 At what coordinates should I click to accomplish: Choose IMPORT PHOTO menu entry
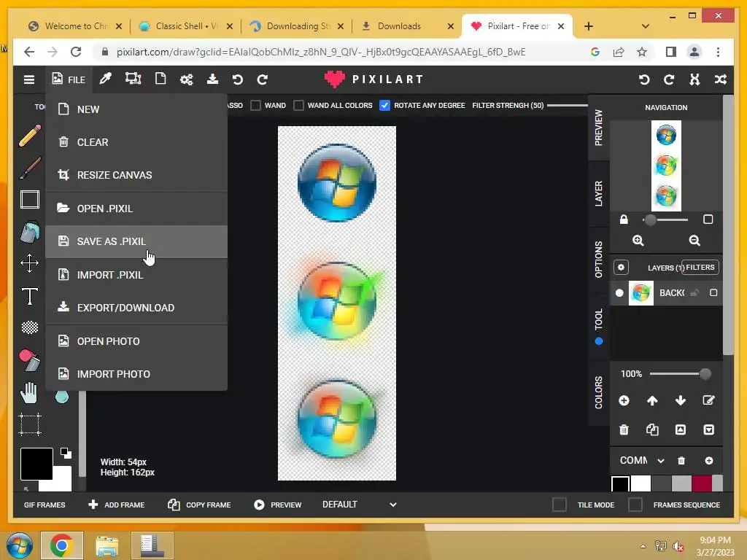pos(136,374)
